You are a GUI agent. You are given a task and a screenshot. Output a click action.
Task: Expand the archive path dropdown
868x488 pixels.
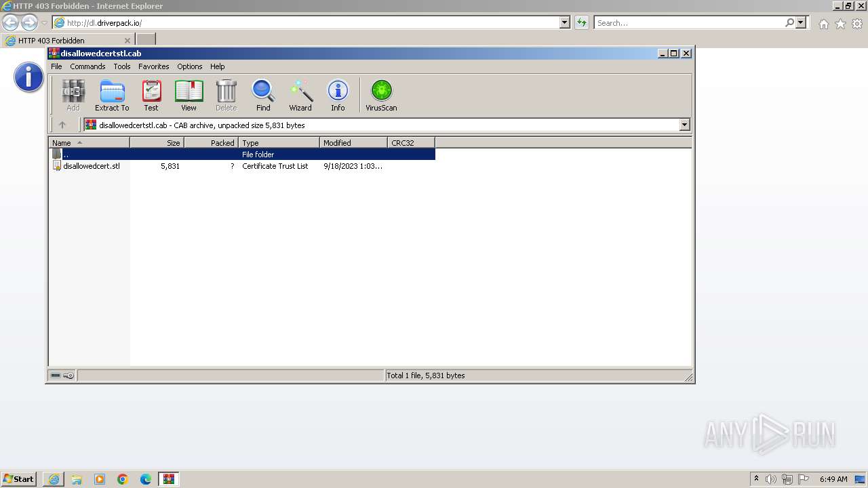[x=684, y=125]
